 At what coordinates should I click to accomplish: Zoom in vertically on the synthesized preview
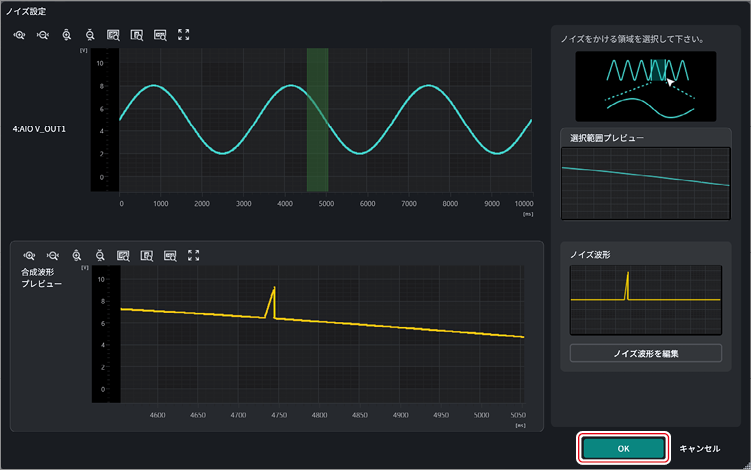pyautogui.click(x=77, y=256)
